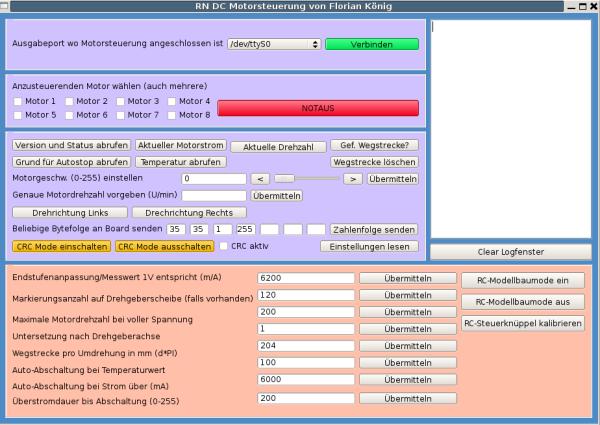
Task: Click the red NOTAUS emergency stop button
Action: point(317,107)
